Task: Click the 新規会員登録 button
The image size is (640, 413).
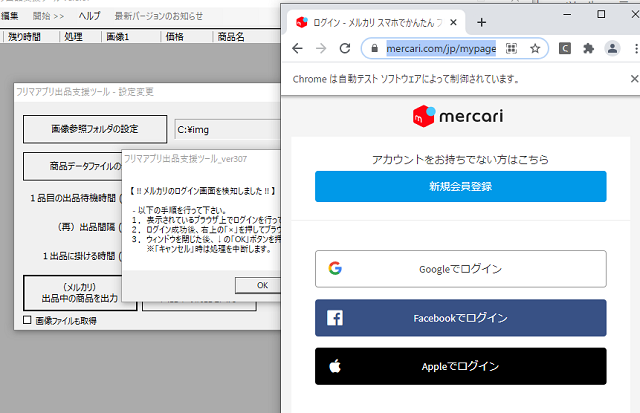Action: coord(460,187)
